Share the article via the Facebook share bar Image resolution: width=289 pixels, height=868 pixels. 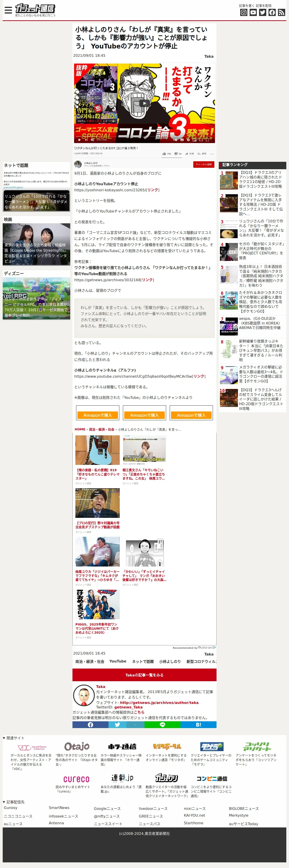coord(90,725)
